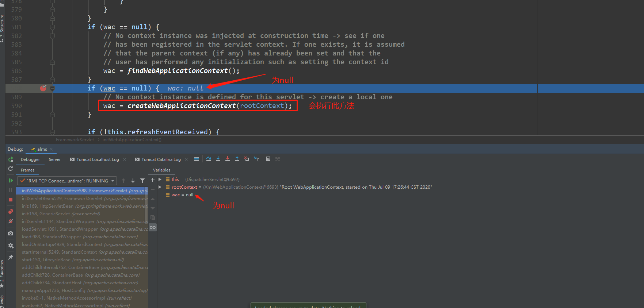644x308 pixels.
Task: Select the Frames tab
Action: (x=27, y=170)
